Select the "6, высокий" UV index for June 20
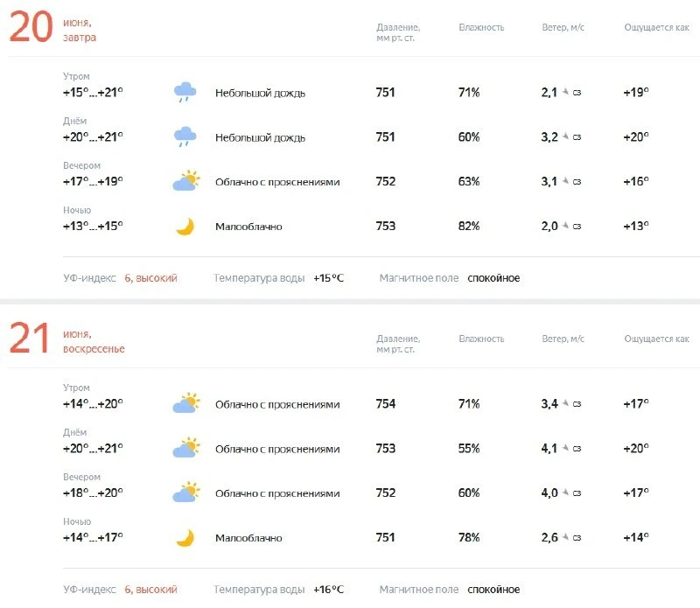This screenshot has width=700, height=608. click(150, 278)
